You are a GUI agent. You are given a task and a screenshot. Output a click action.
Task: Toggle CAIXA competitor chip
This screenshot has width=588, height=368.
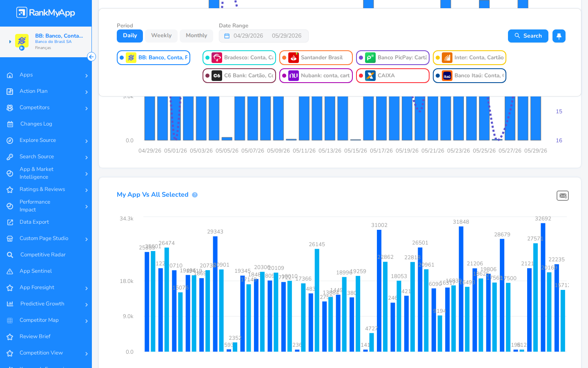(393, 76)
